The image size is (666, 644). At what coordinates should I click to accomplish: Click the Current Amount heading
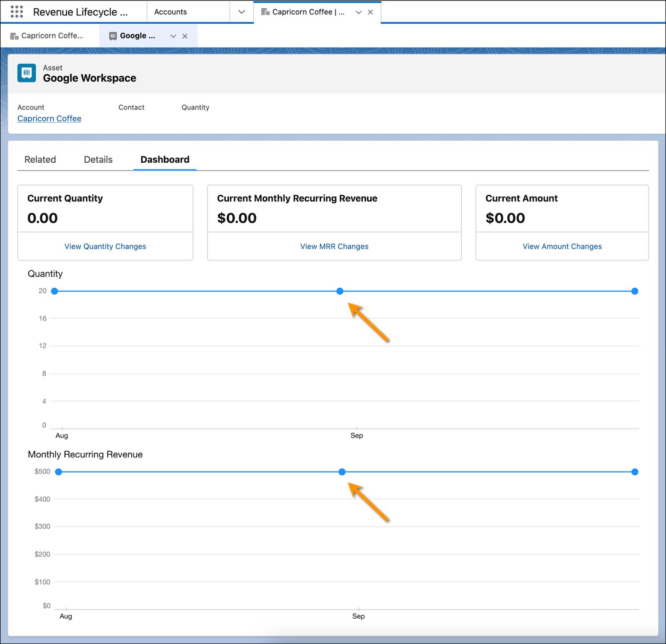pyautogui.click(x=522, y=198)
